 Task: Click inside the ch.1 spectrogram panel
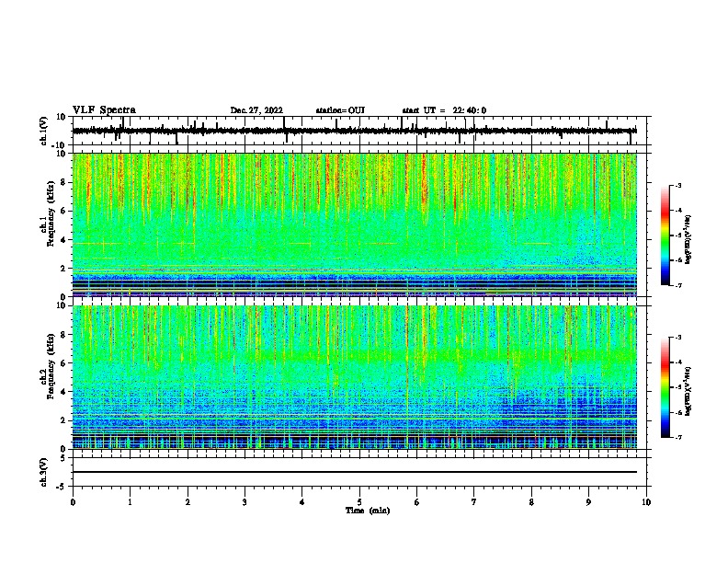click(x=359, y=224)
